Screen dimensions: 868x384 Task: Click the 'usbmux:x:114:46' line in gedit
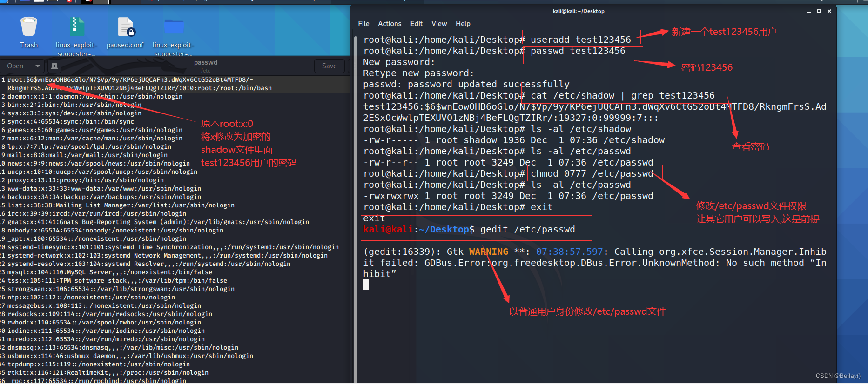(x=130, y=356)
